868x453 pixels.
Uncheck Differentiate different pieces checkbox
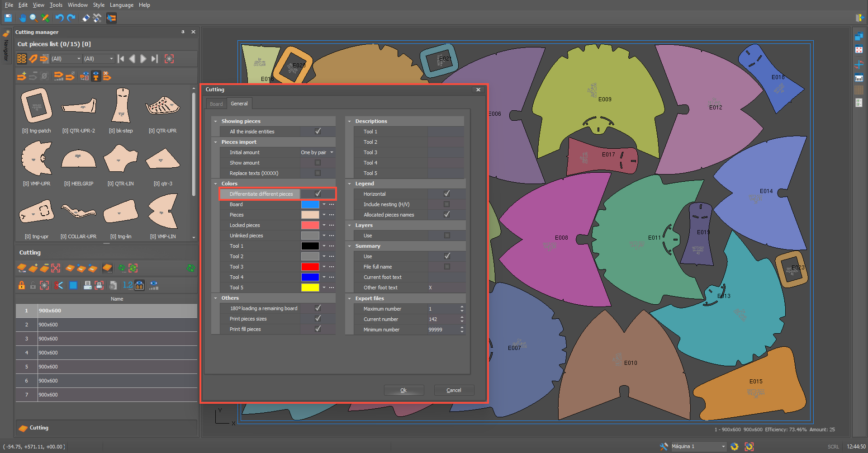[318, 194]
